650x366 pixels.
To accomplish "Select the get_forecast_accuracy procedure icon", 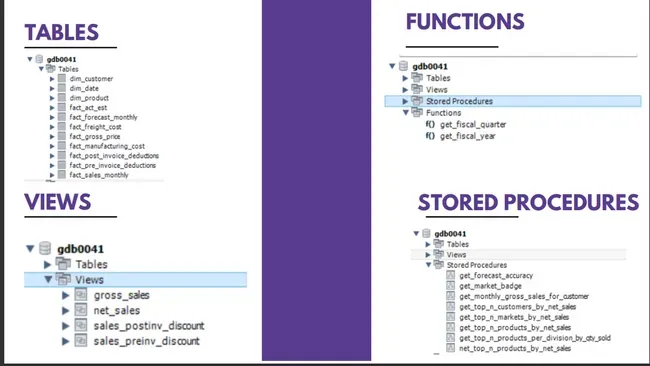I will coord(451,275).
